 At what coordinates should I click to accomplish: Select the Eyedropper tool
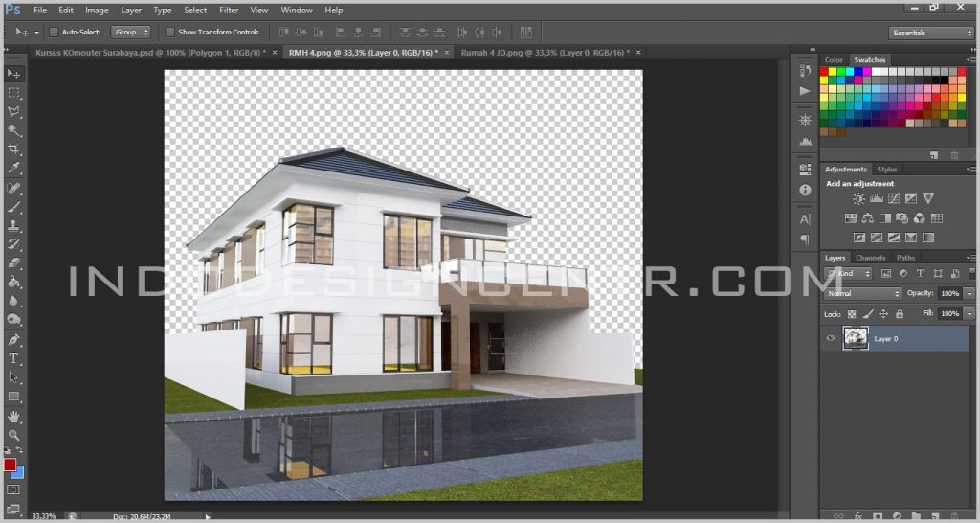(x=13, y=168)
